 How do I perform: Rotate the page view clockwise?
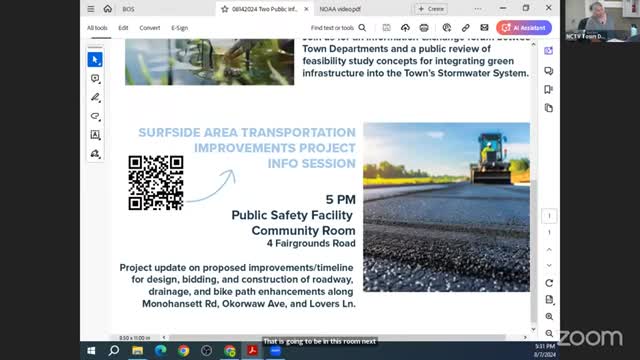549,283
